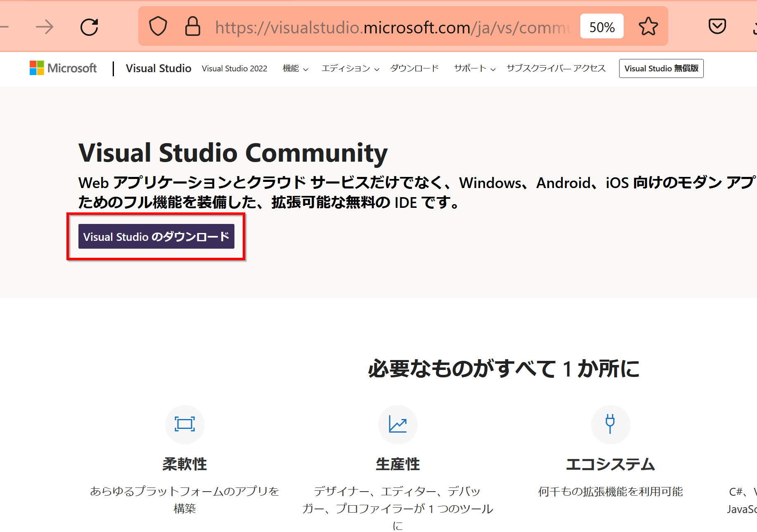Click the 生産性 heading text
The height and width of the screenshot is (532, 757).
click(397, 464)
